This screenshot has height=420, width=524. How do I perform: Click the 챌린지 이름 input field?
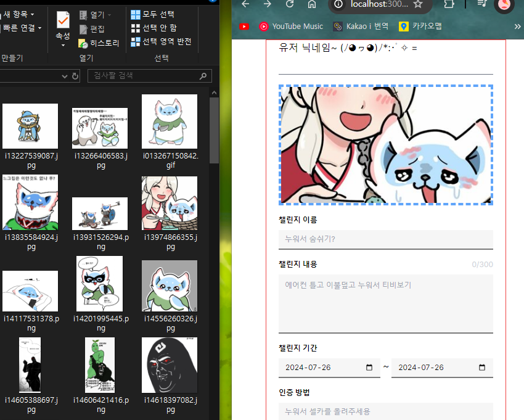click(386, 239)
